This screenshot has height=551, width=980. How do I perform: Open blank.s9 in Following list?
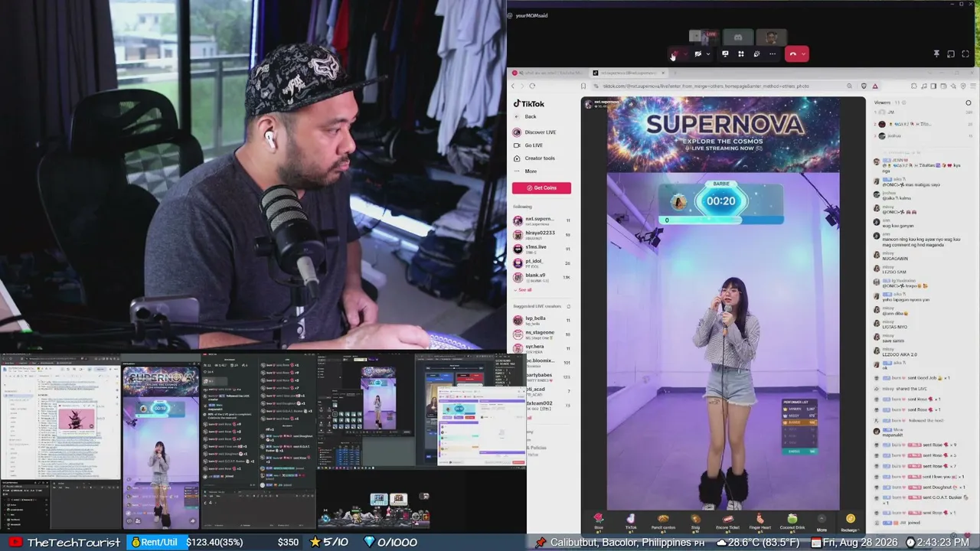542,277
